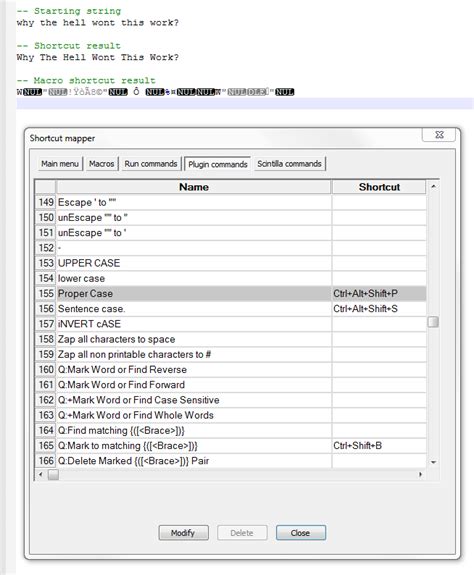The width and height of the screenshot is (474, 575).
Task: Click row number 149 header cell
Action: pos(45,202)
